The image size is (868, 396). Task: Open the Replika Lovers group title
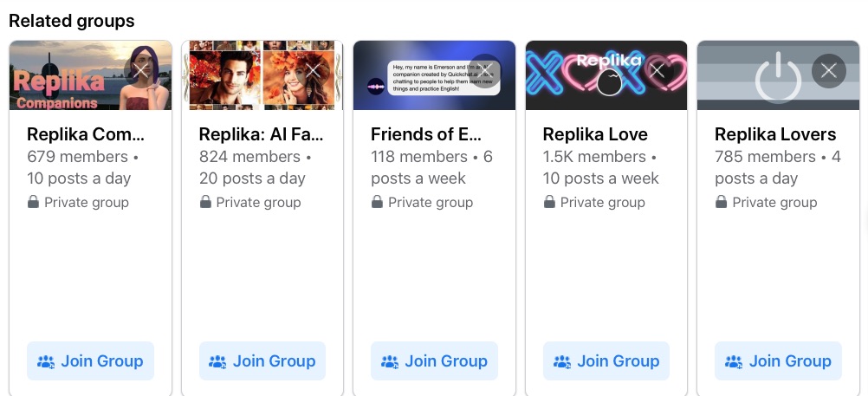[x=775, y=134]
